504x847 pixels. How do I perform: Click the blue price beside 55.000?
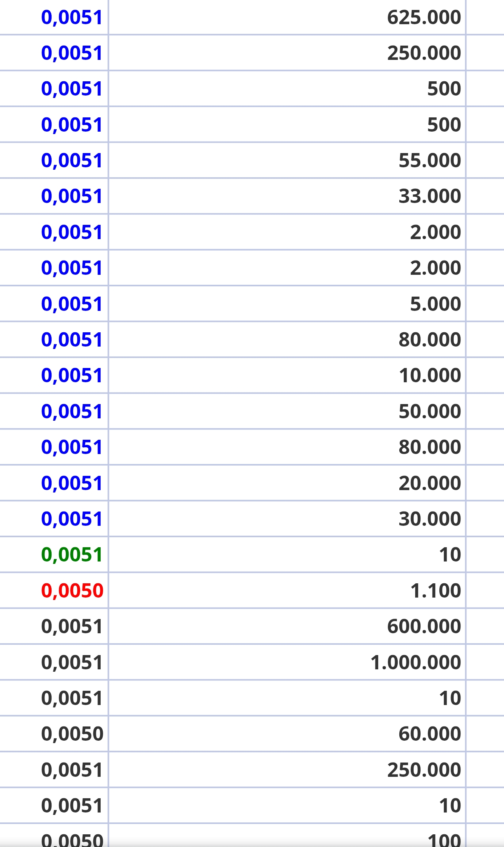pos(72,161)
